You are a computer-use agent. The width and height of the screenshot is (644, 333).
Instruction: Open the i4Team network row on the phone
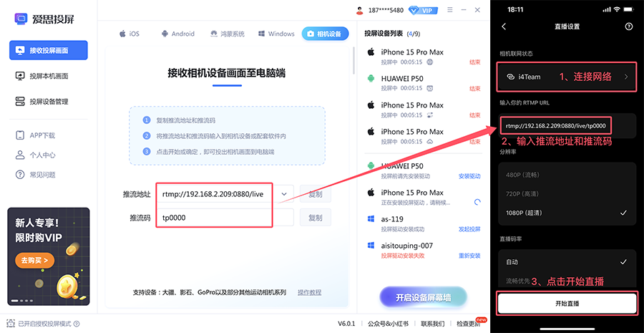(x=567, y=77)
